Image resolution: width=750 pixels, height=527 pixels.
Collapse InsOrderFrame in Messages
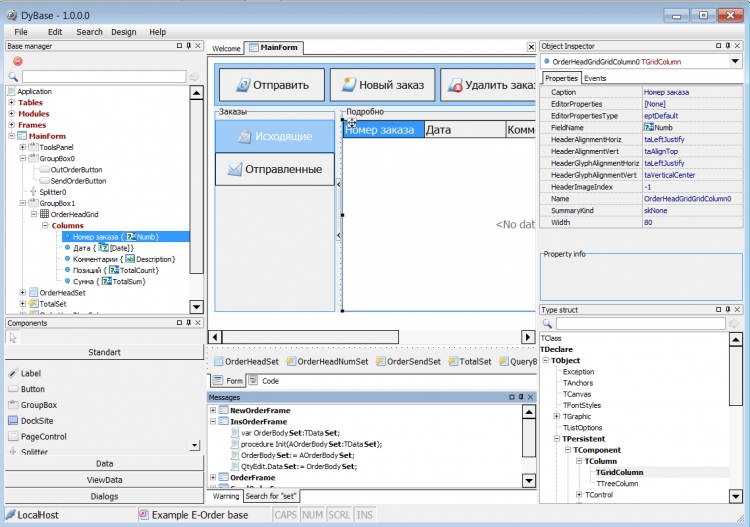pyautogui.click(x=213, y=421)
